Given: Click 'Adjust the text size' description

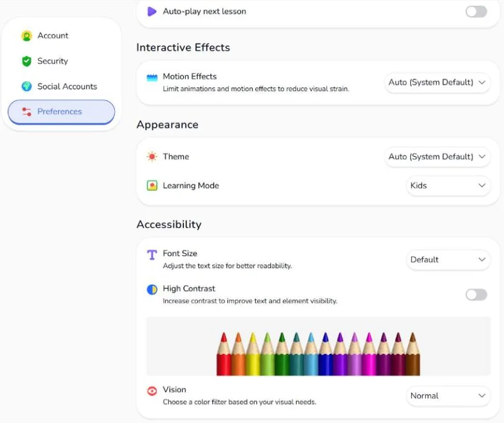Looking at the screenshot, I should pos(227,266).
